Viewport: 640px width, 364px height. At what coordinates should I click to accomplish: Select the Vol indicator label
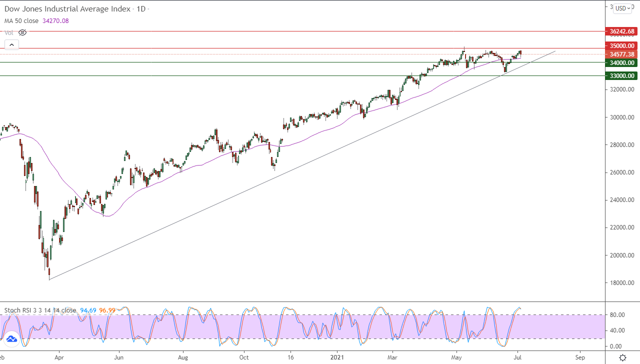click(9, 32)
